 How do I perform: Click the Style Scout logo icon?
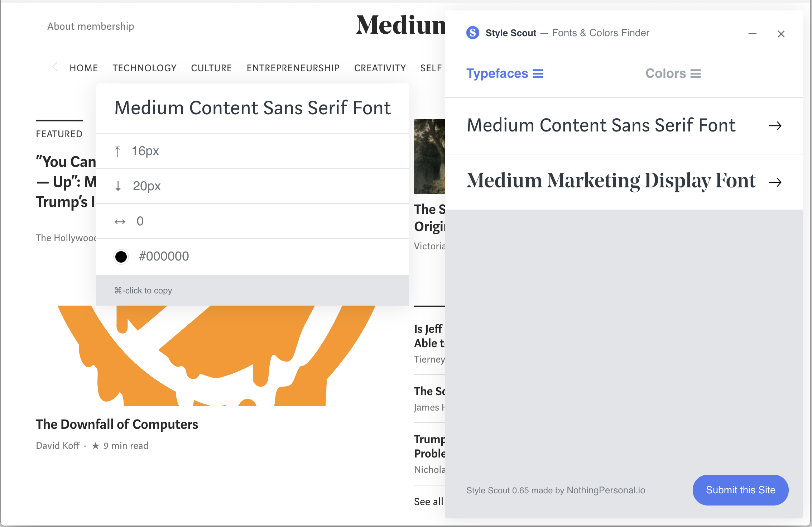tap(472, 33)
